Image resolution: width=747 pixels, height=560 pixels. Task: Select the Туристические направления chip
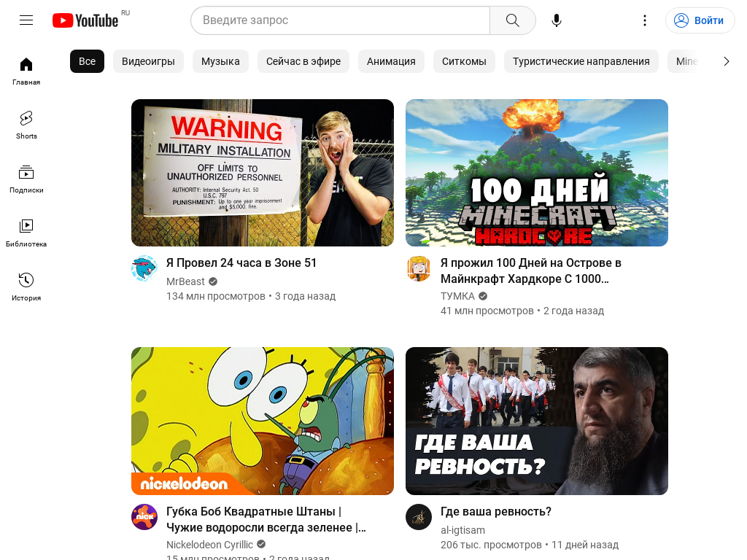click(581, 61)
